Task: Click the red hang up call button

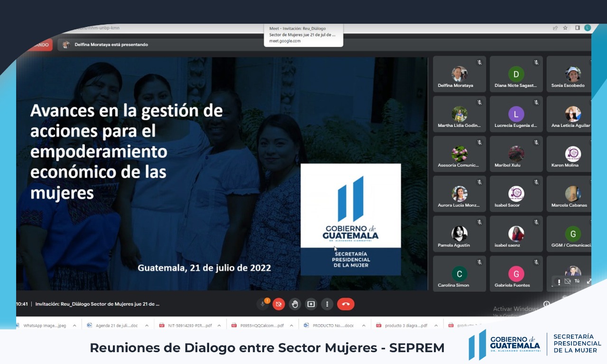Action: coord(346,304)
